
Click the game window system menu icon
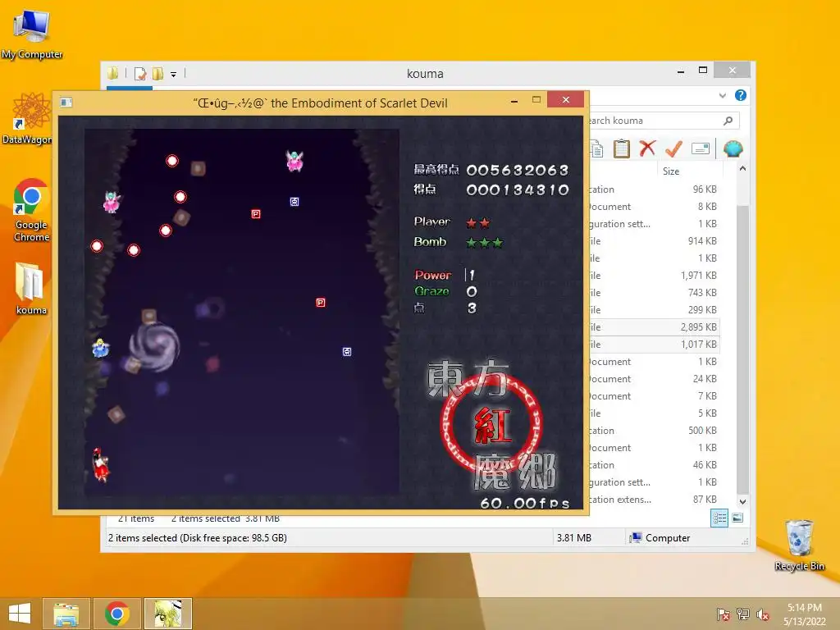coord(66,103)
